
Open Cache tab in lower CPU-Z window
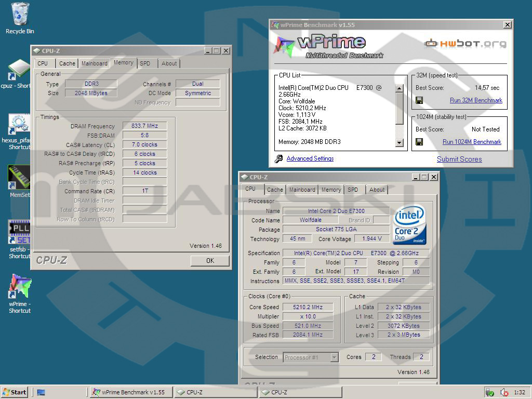275,190
